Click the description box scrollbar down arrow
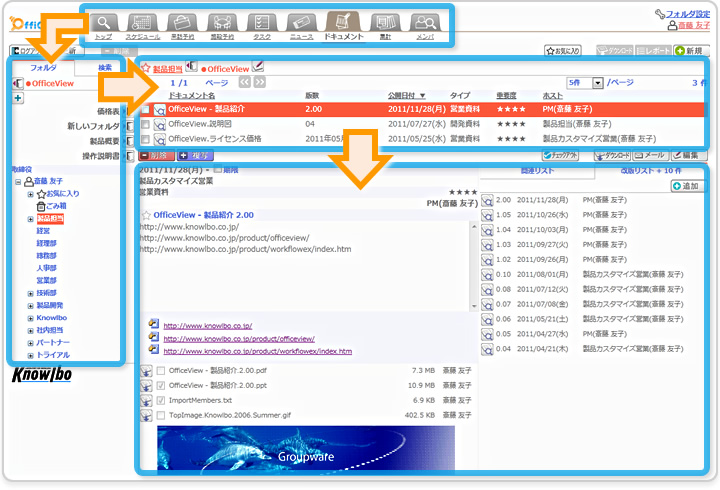Image resolution: width=720 pixels, height=490 pixels. tap(474, 306)
